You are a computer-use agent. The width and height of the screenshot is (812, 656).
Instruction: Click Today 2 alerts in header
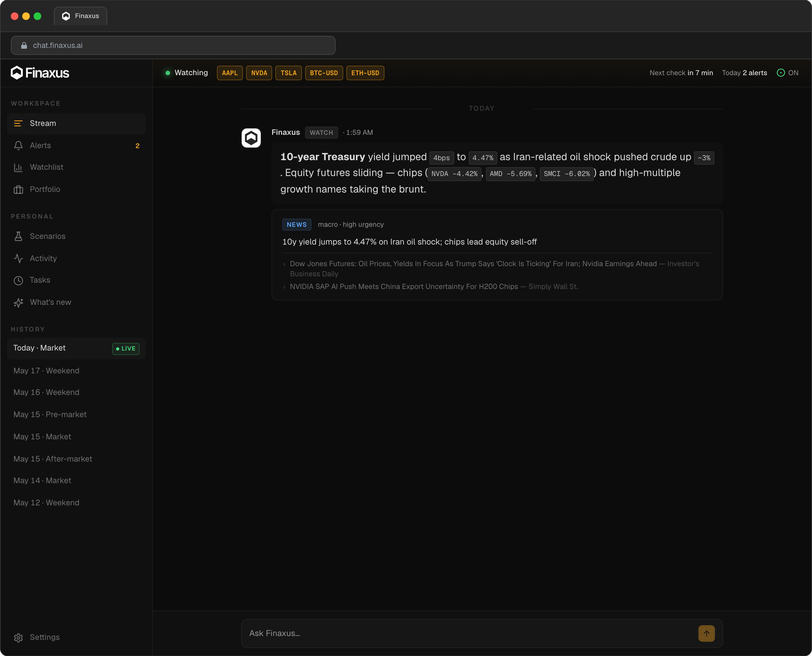tap(744, 73)
